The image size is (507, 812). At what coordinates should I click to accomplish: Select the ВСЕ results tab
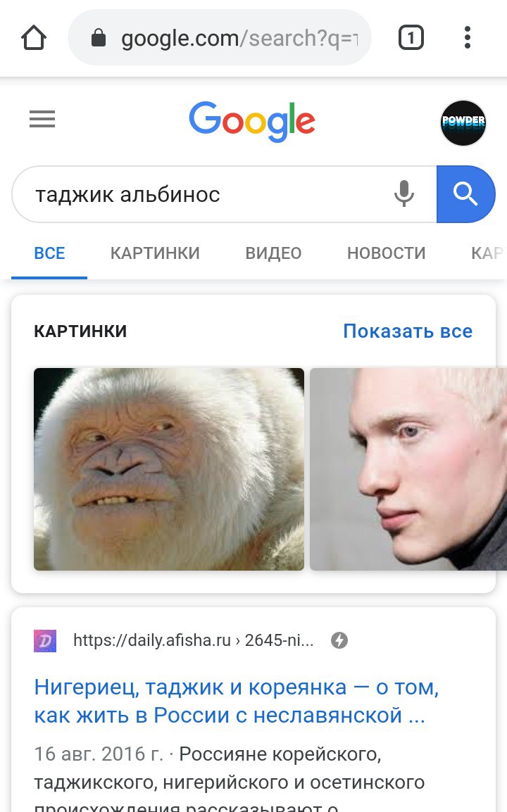(x=50, y=253)
